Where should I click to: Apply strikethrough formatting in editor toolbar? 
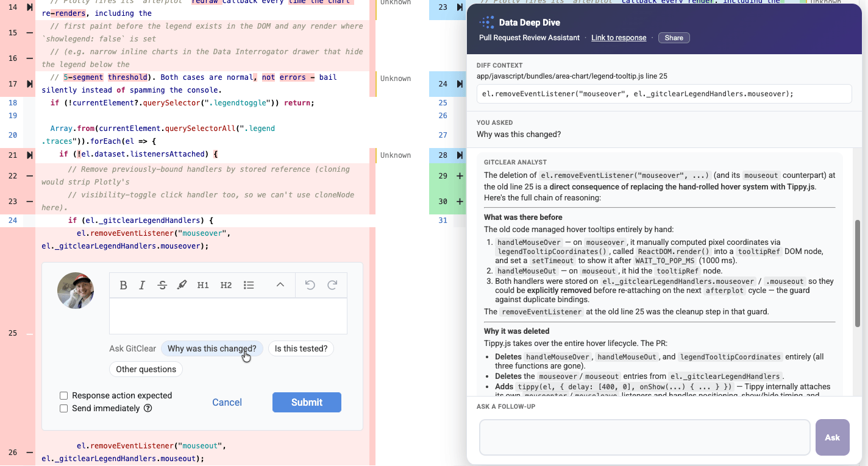pos(162,285)
